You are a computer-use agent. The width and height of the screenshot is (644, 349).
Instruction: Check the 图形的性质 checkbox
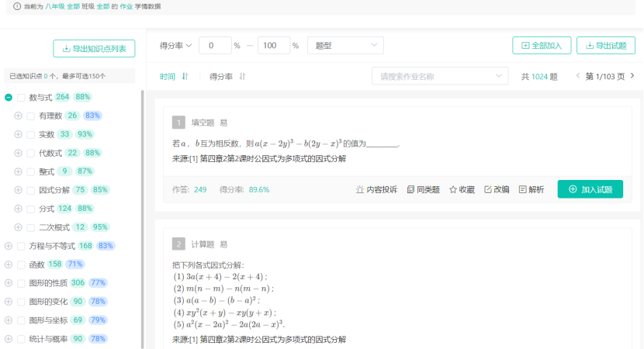click(x=21, y=283)
